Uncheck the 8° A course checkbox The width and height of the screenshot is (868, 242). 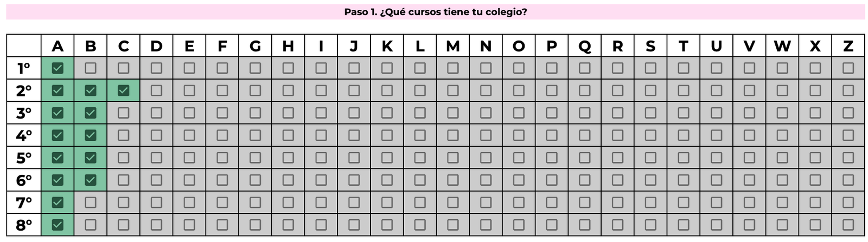pyautogui.click(x=58, y=225)
